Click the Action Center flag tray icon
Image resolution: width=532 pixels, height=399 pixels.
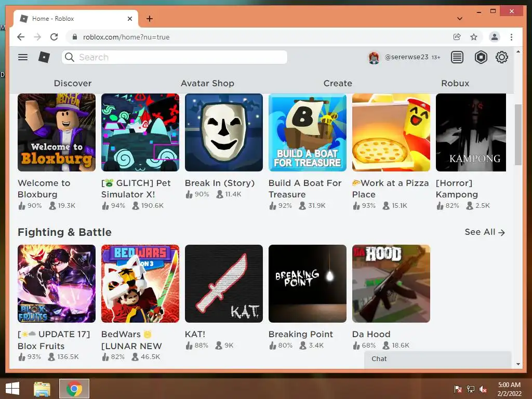458,389
